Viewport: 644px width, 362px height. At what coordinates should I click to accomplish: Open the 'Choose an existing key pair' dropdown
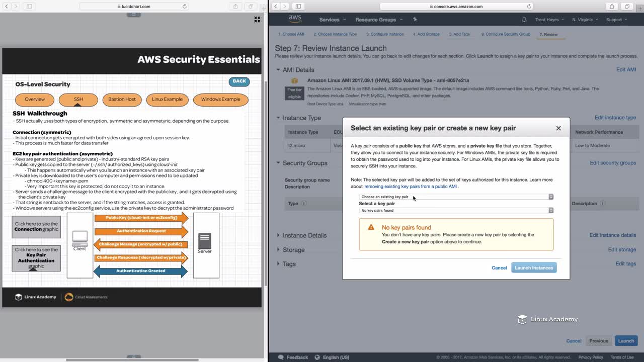456,197
